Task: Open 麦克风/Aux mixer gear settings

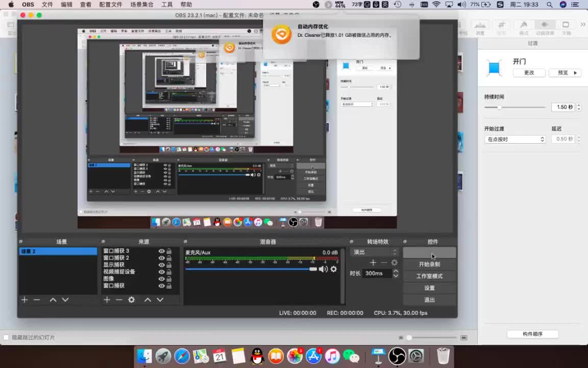Action: point(334,269)
